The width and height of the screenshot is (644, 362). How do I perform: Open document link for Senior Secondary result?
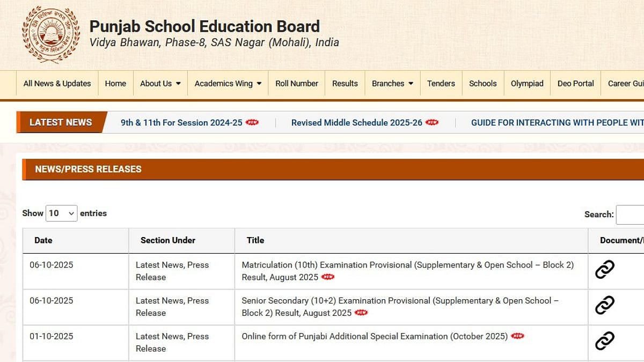(605, 305)
